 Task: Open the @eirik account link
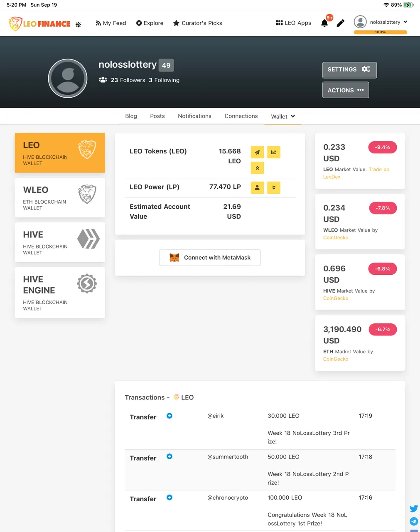point(215,416)
